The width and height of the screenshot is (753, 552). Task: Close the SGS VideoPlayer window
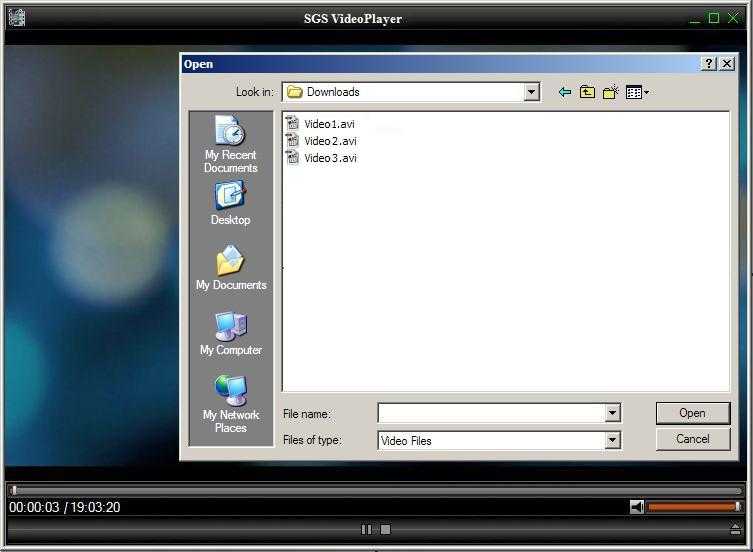pyautogui.click(x=733, y=18)
